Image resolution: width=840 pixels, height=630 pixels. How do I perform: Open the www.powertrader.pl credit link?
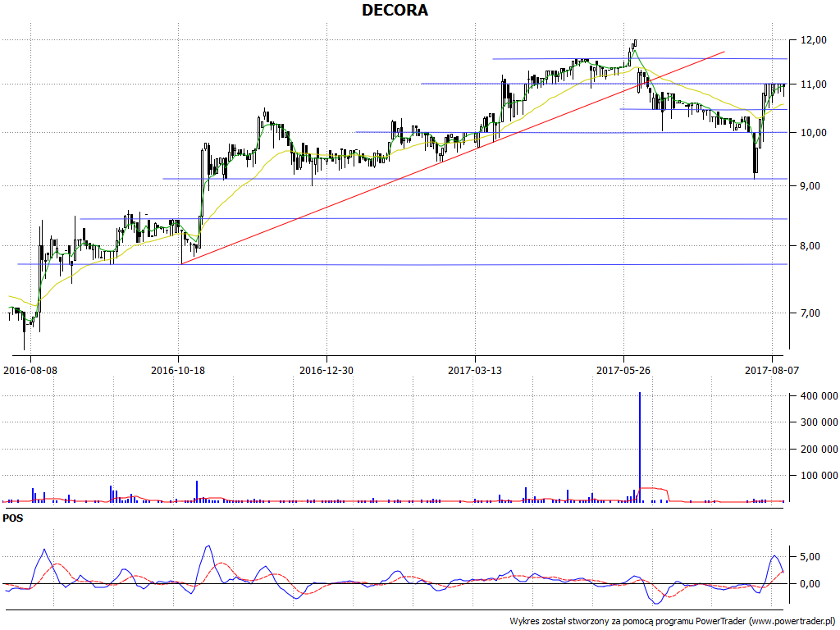(x=792, y=622)
